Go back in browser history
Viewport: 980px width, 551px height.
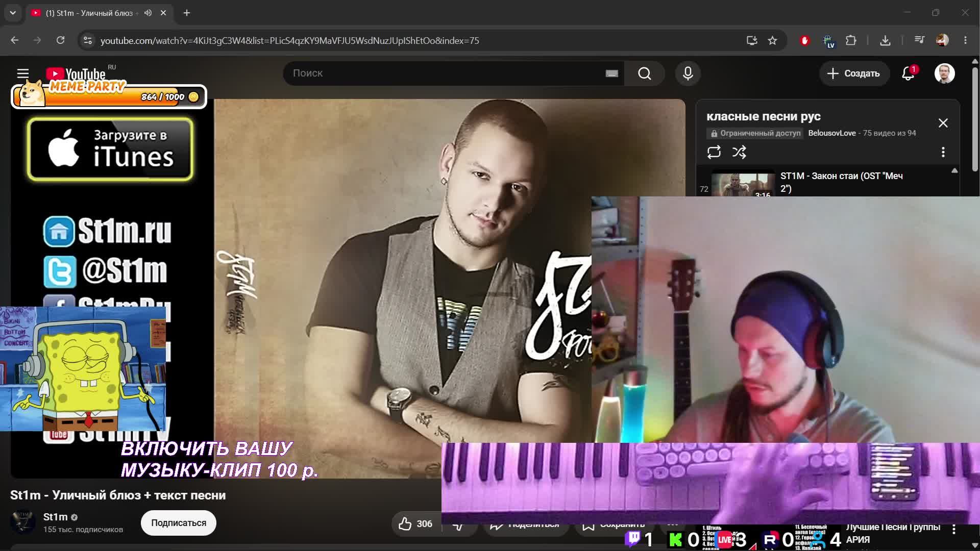tap(14, 40)
